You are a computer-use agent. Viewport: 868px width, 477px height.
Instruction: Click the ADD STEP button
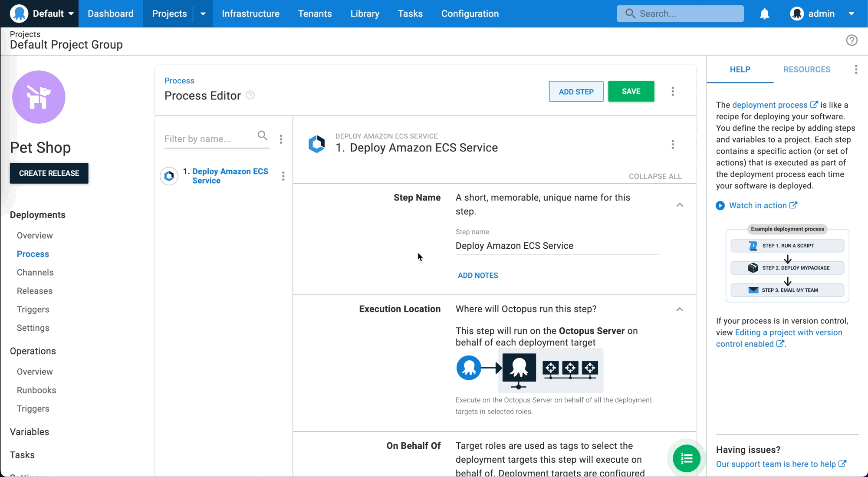(x=576, y=92)
